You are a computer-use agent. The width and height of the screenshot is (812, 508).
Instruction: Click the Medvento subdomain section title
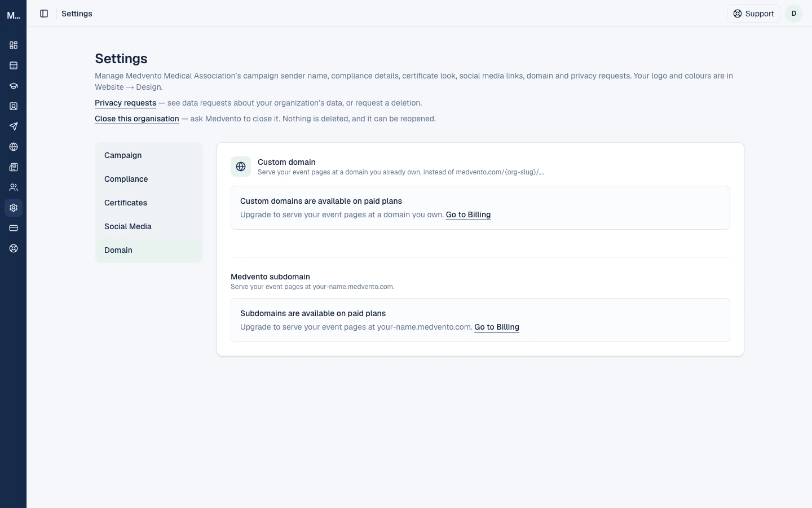tap(270, 277)
